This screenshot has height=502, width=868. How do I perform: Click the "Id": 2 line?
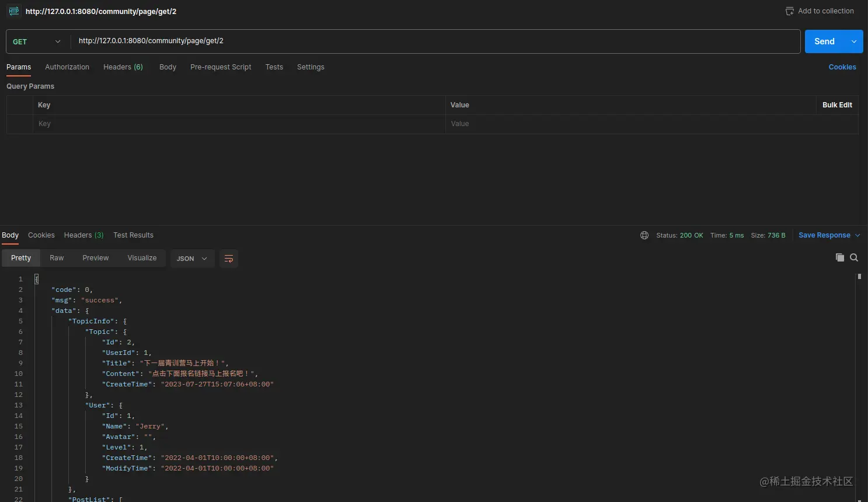tap(118, 342)
